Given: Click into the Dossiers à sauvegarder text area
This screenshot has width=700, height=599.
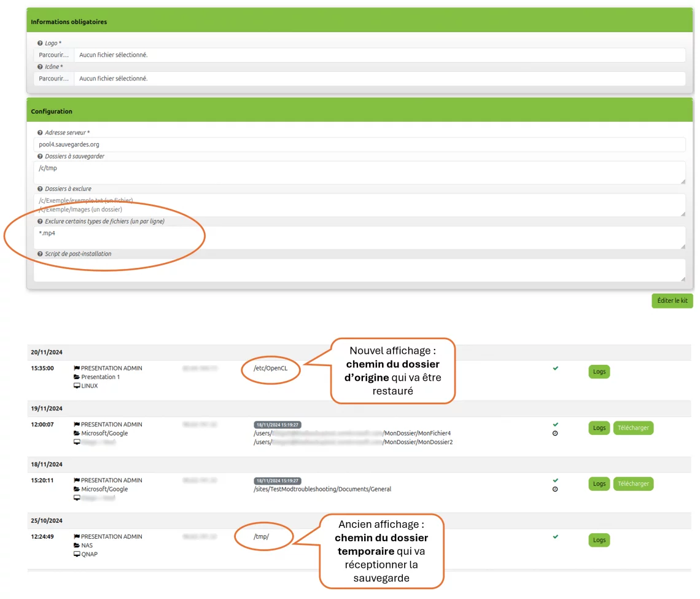Looking at the screenshot, I should (x=359, y=172).
